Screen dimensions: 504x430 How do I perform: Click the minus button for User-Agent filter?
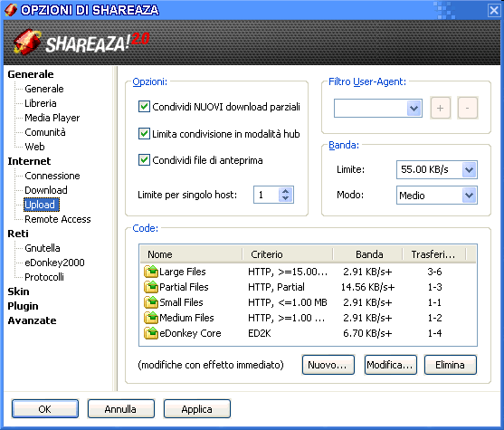468,108
